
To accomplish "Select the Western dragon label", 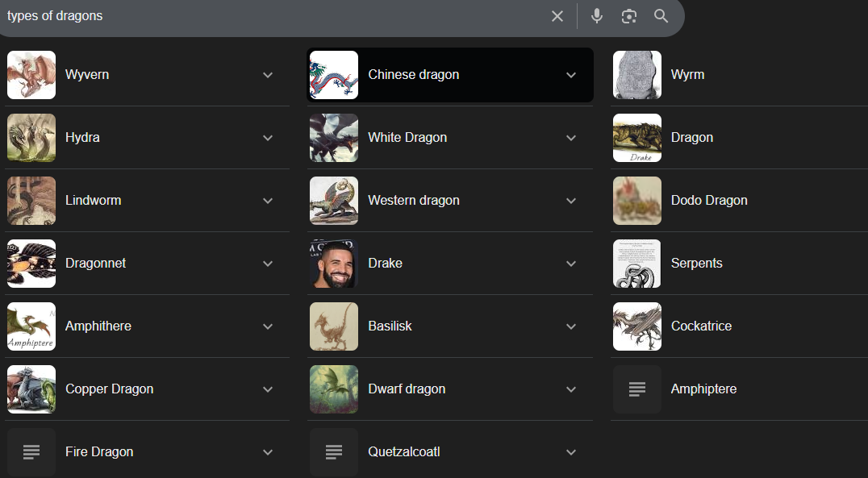I will tap(414, 201).
